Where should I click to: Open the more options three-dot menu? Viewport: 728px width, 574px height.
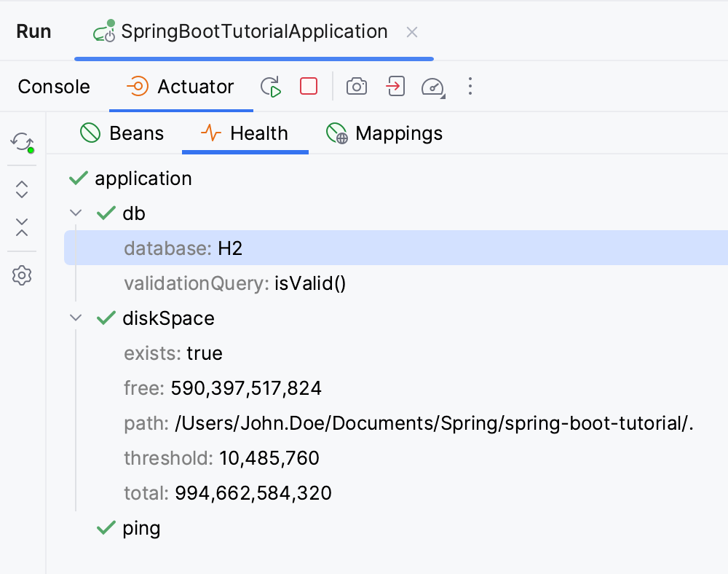(470, 86)
